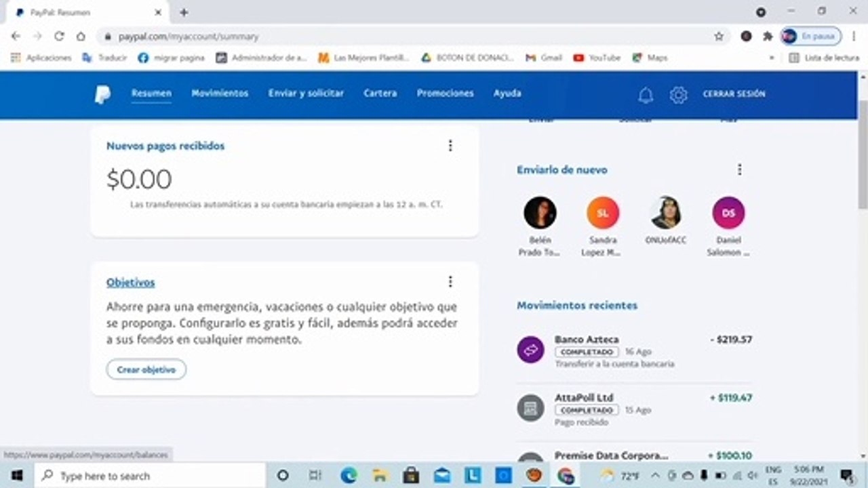Image resolution: width=868 pixels, height=488 pixels.
Task: Open Traducir bookmark
Action: click(x=104, y=58)
